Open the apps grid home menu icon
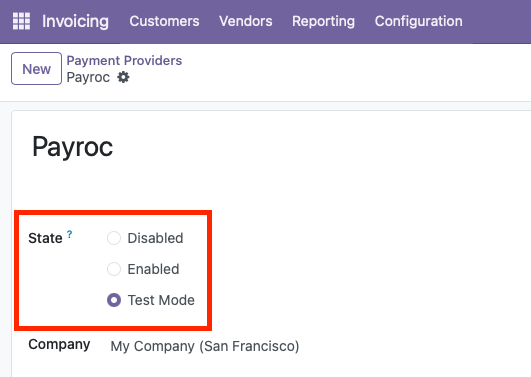Viewport: 531px width, 377px height. click(x=21, y=21)
